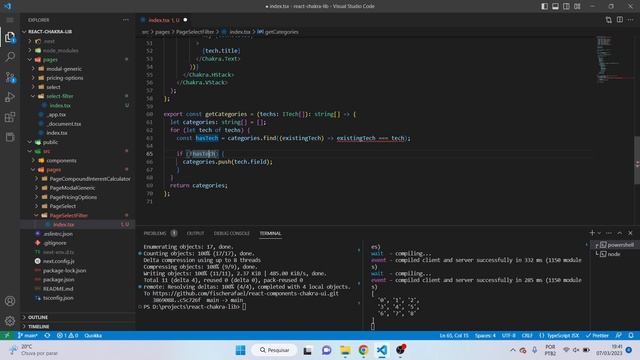Screen dimensions: 640x360
Task: Open package.json file
Action: (x=58, y=280)
